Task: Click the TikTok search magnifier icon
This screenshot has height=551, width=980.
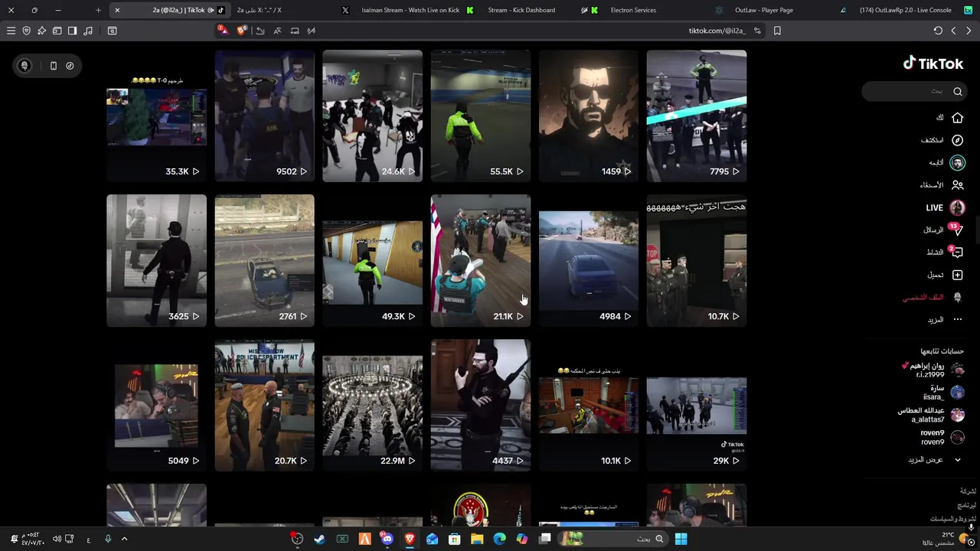Action: [958, 91]
